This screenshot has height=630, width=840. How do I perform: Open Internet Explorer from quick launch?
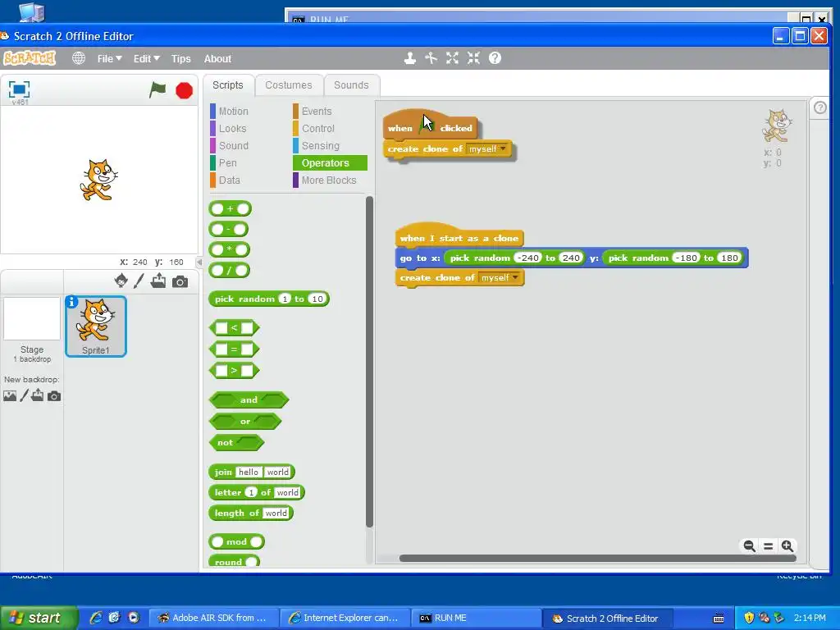click(x=96, y=618)
